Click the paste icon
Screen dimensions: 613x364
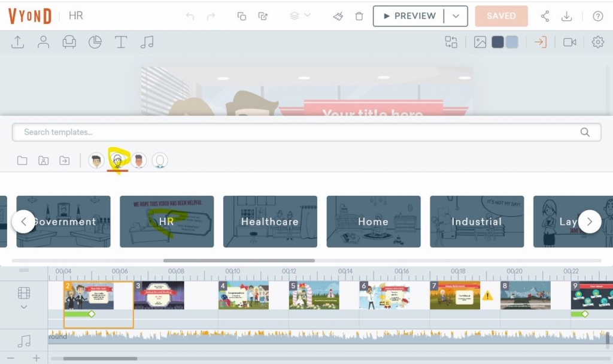[263, 16]
